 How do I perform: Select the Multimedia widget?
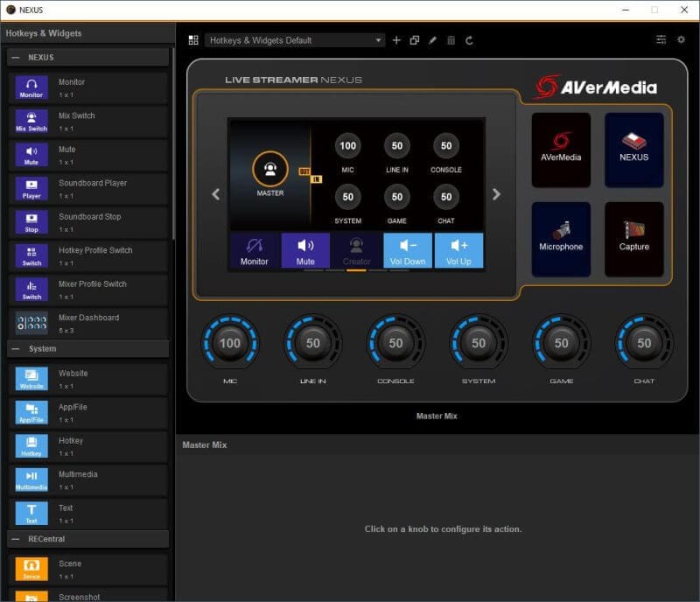[87, 479]
